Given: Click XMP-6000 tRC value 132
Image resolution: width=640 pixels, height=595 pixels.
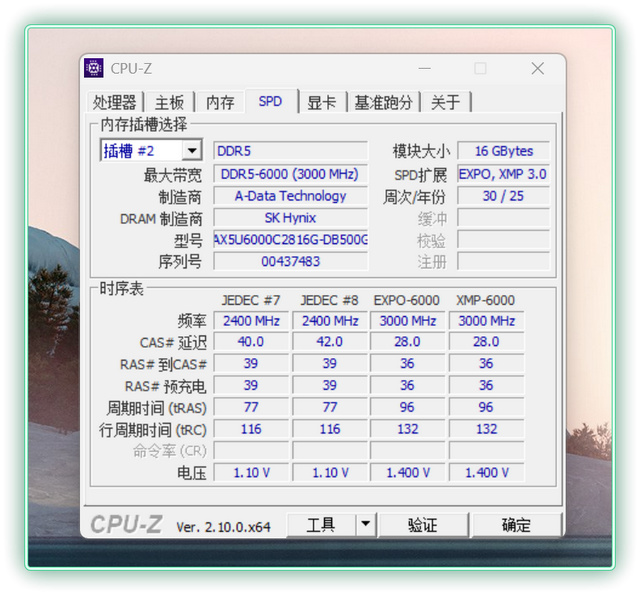Looking at the screenshot, I should 486,429.
